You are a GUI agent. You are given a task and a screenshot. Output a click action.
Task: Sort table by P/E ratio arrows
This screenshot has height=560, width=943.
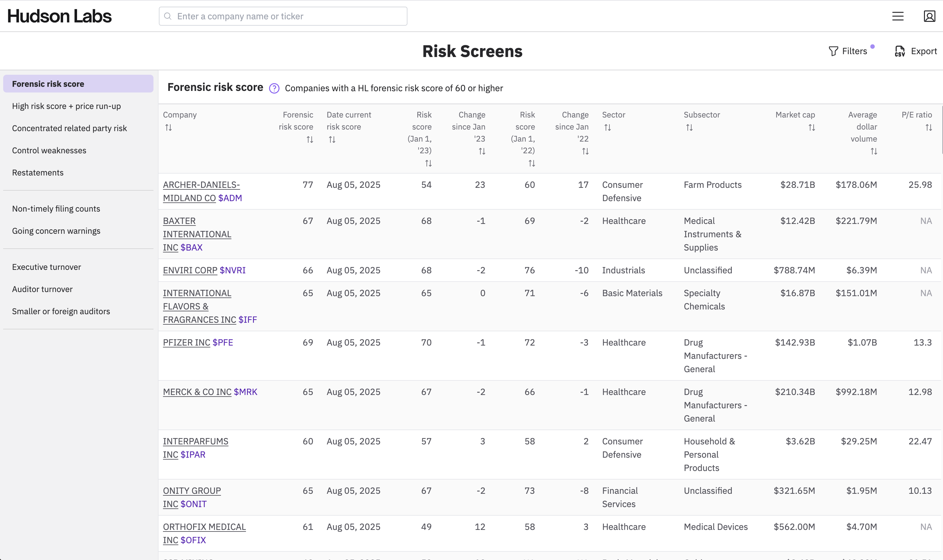click(x=928, y=128)
